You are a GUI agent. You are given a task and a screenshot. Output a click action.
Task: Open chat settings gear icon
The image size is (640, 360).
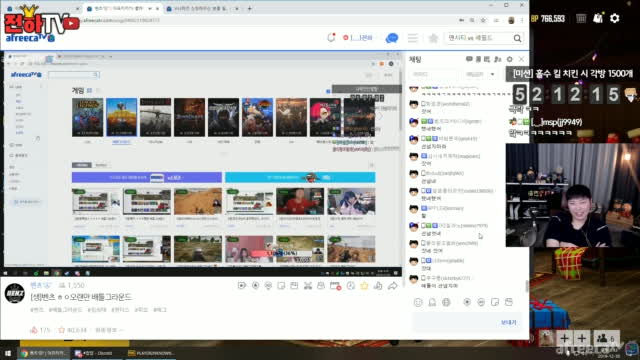(509, 59)
